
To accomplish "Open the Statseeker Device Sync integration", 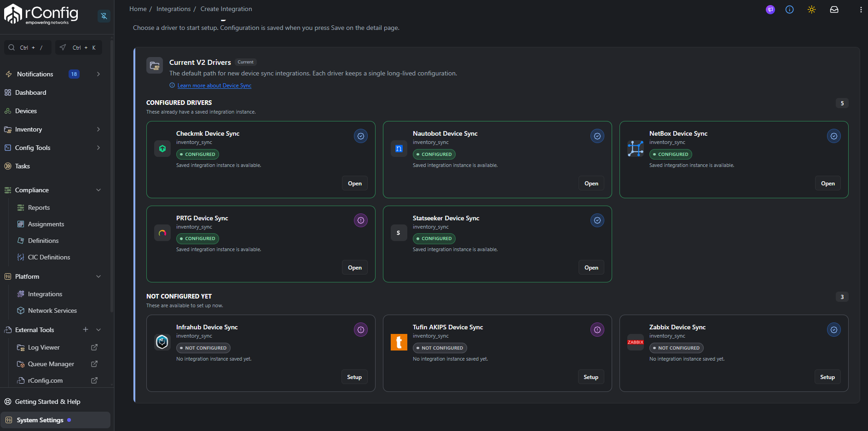I will pos(591,268).
